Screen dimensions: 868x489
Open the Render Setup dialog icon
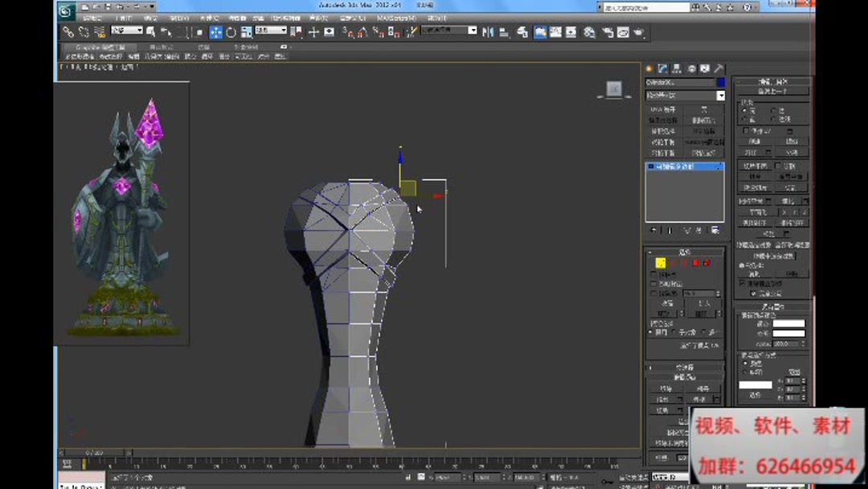(x=608, y=31)
